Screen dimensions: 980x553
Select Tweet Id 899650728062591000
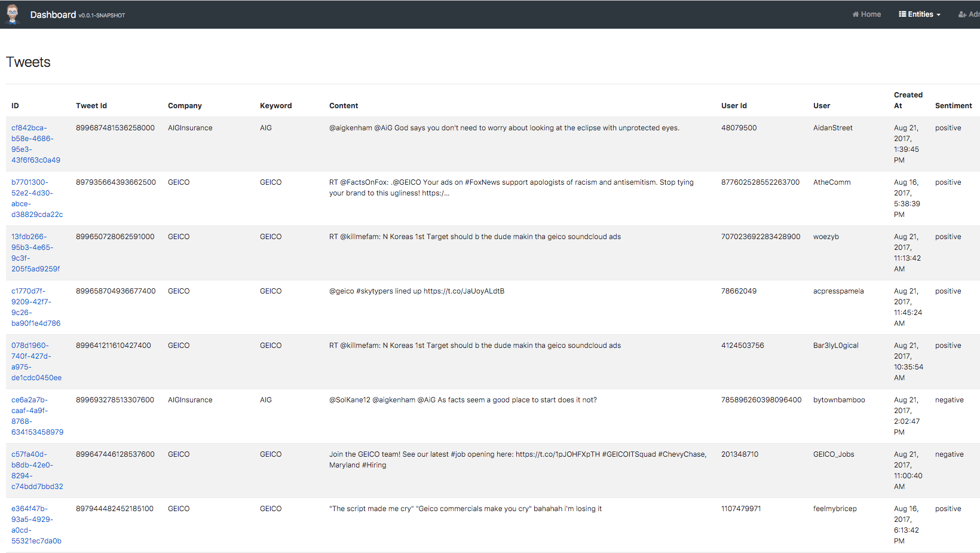(115, 237)
